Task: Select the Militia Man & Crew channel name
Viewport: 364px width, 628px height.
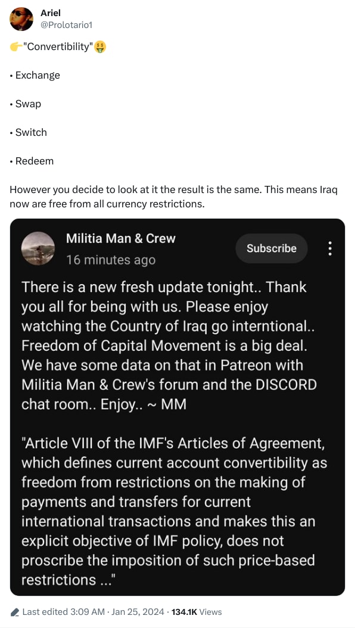Action: point(121,238)
